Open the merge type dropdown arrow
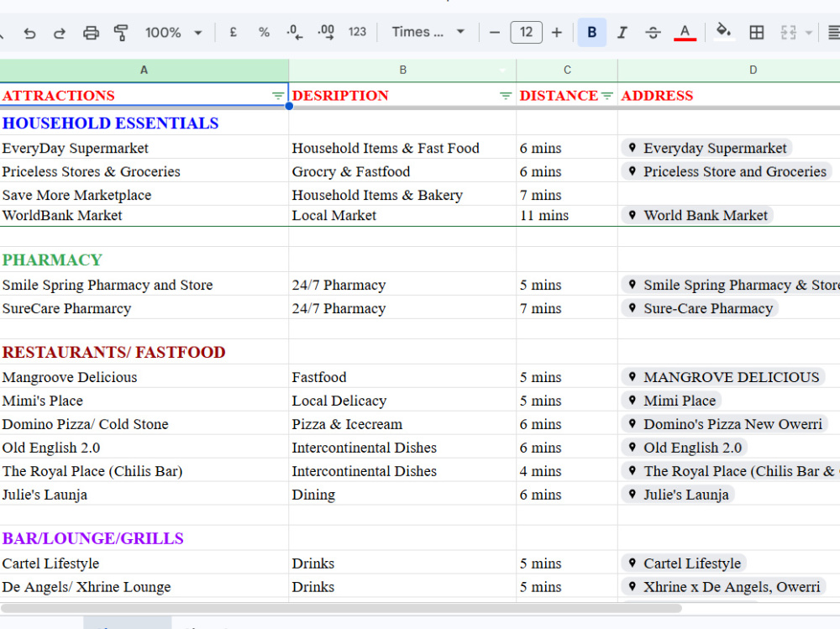Screen dimensions: 840x629 pyautogui.click(x=809, y=33)
